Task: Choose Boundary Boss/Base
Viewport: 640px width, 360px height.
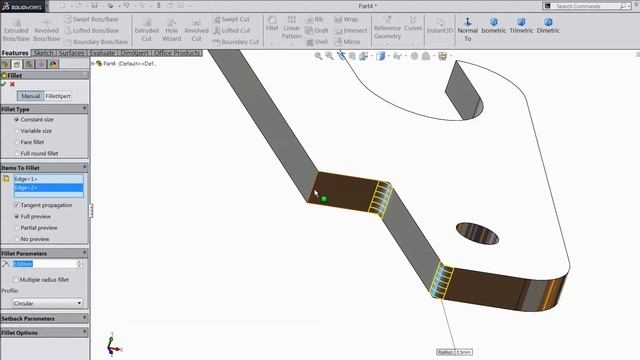Action: [x=96, y=42]
